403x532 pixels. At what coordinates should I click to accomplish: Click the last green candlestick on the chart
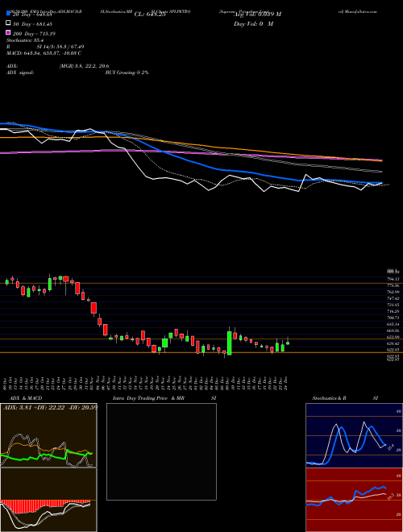click(x=288, y=343)
